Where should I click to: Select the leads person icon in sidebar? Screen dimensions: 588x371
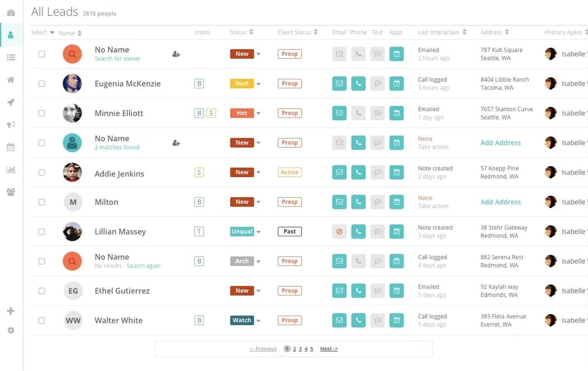[x=11, y=35]
